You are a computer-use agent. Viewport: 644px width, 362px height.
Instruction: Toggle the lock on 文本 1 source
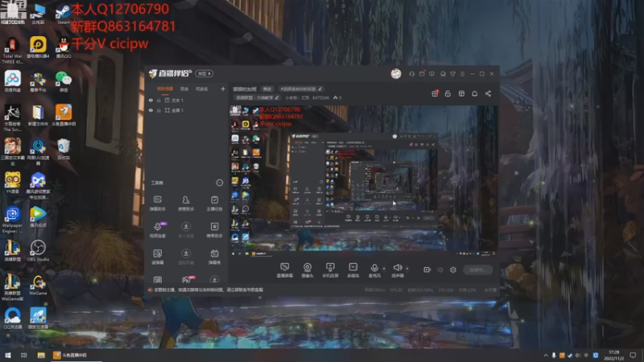(x=159, y=100)
